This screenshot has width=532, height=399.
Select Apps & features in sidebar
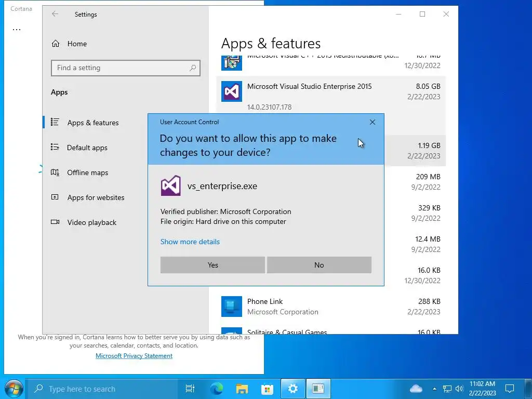[x=93, y=123]
